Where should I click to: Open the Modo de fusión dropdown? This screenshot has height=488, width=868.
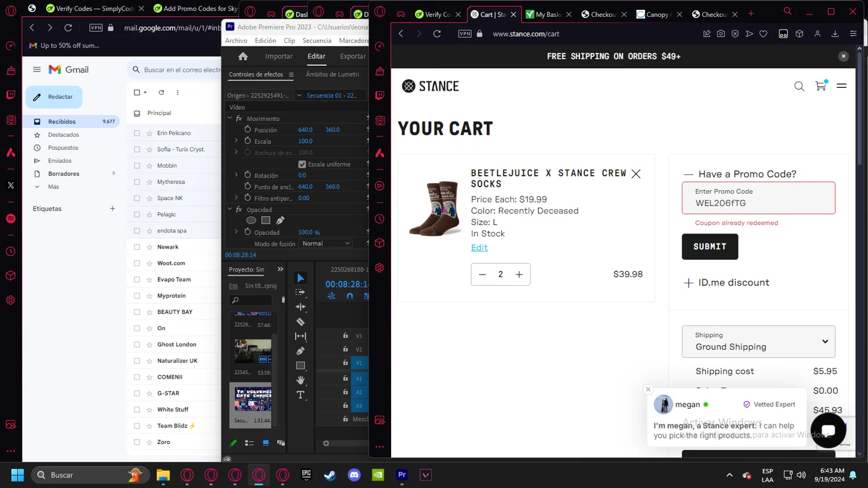(326, 243)
